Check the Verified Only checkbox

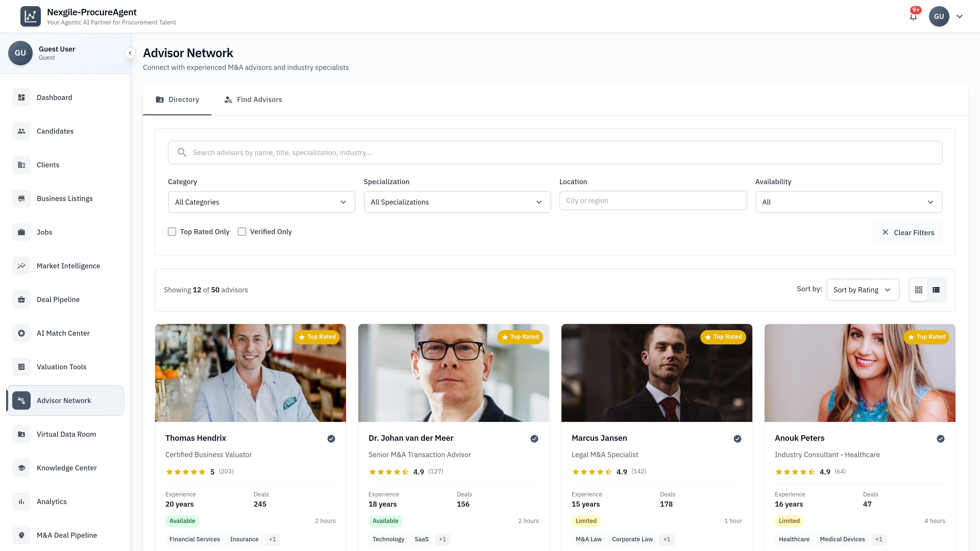242,231
